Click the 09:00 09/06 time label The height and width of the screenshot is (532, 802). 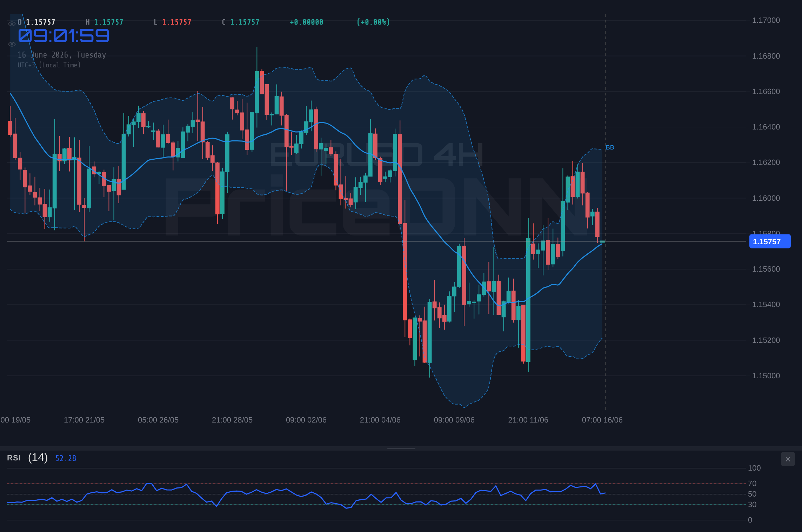tap(454, 420)
